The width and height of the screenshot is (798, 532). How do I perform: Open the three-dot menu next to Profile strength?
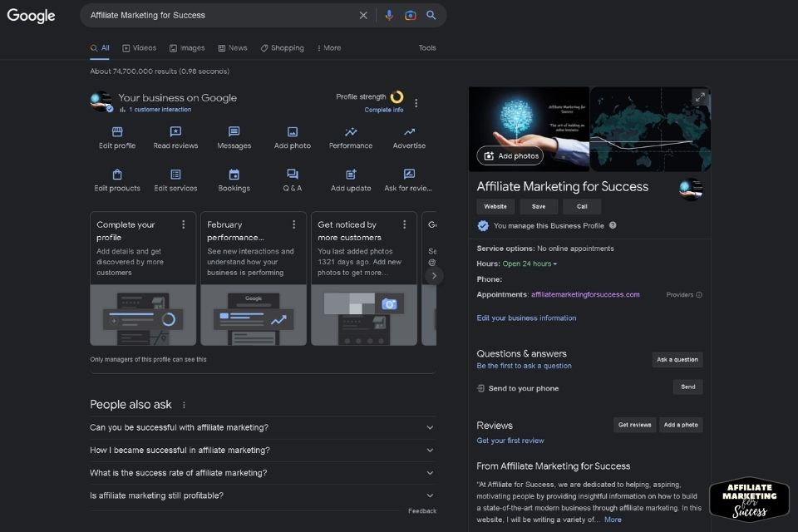416,103
